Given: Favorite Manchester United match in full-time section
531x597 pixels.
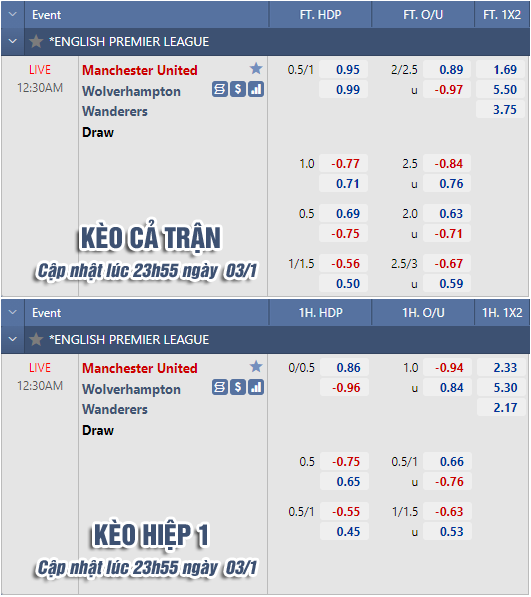Looking at the screenshot, I should pyautogui.click(x=256, y=69).
